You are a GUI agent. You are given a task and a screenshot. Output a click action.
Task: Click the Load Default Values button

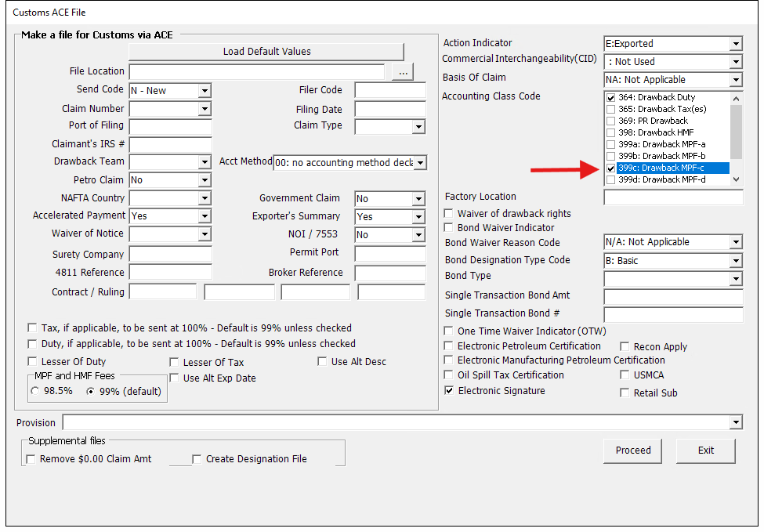pyautogui.click(x=266, y=52)
